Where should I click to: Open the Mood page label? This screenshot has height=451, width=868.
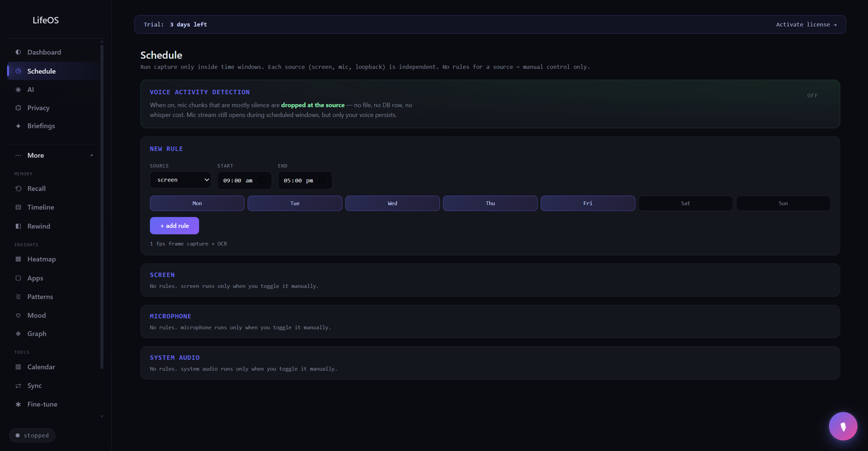[x=37, y=315]
